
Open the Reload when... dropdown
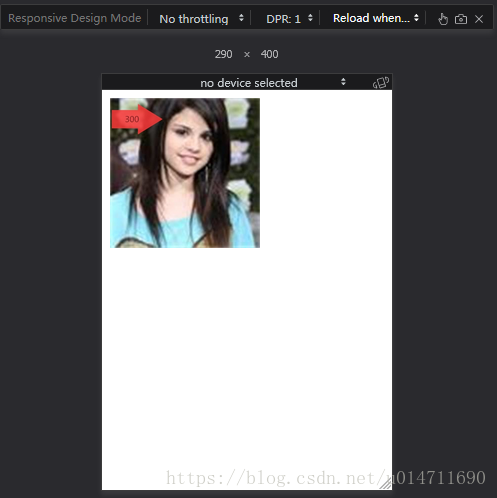pyautogui.click(x=375, y=18)
